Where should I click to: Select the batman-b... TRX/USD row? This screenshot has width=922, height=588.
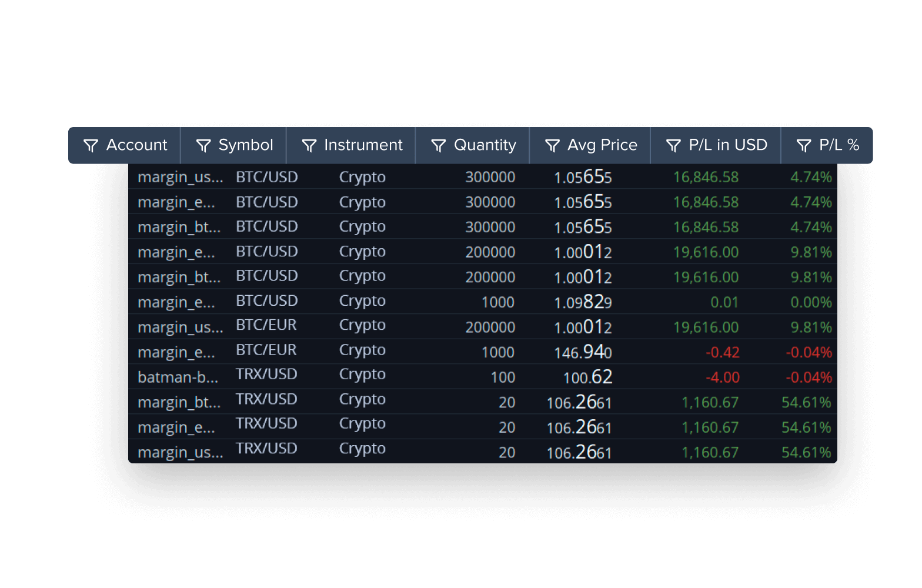pos(483,376)
